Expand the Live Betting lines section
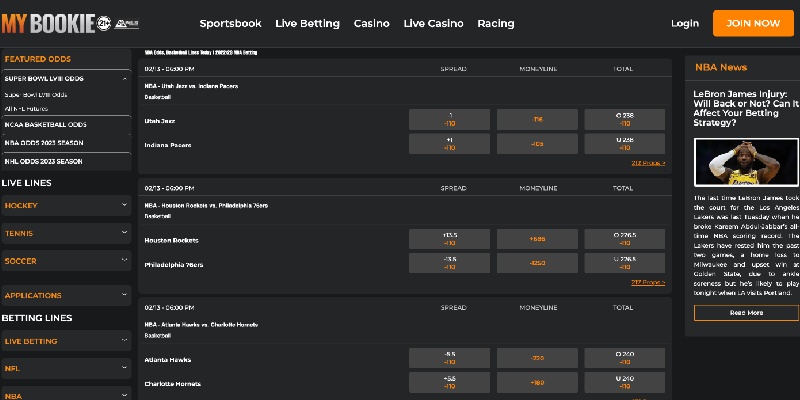800x400 pixels. pos(66,341)
